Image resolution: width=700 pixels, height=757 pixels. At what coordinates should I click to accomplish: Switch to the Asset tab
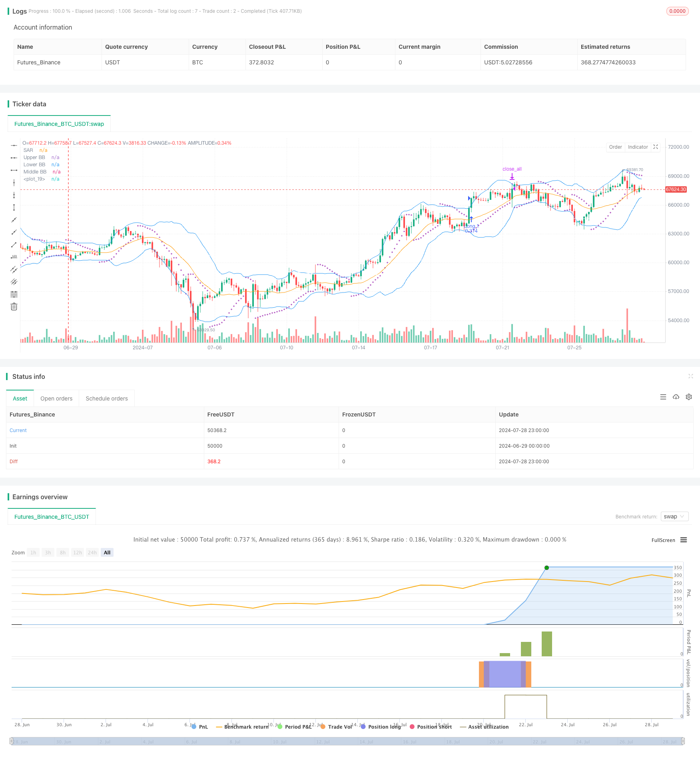pos(20,398)
